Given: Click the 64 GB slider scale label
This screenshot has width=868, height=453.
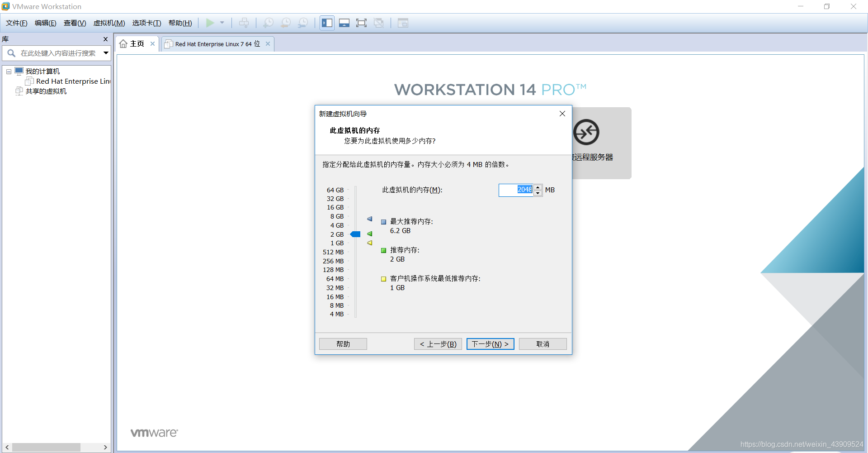Looking at the screenshot, I should click(x=335, y=190).
